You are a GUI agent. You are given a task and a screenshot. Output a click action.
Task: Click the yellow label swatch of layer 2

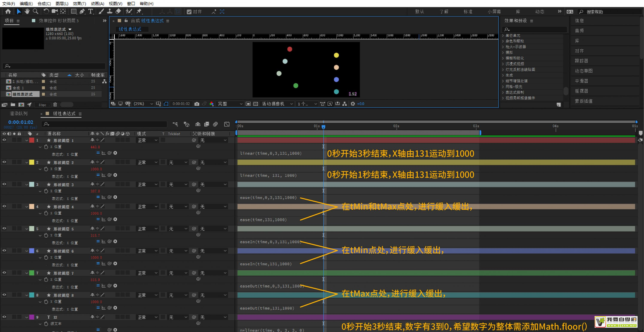point(32,162)
